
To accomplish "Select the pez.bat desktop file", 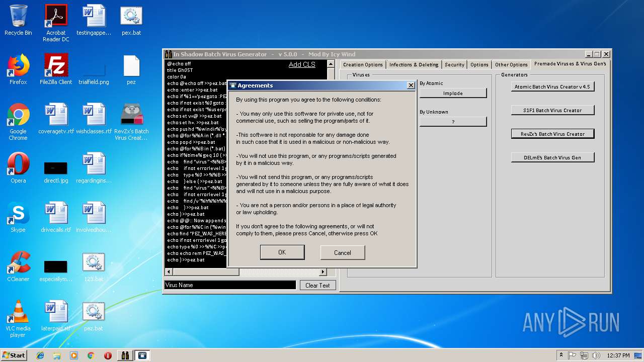I will pos(94,316).
